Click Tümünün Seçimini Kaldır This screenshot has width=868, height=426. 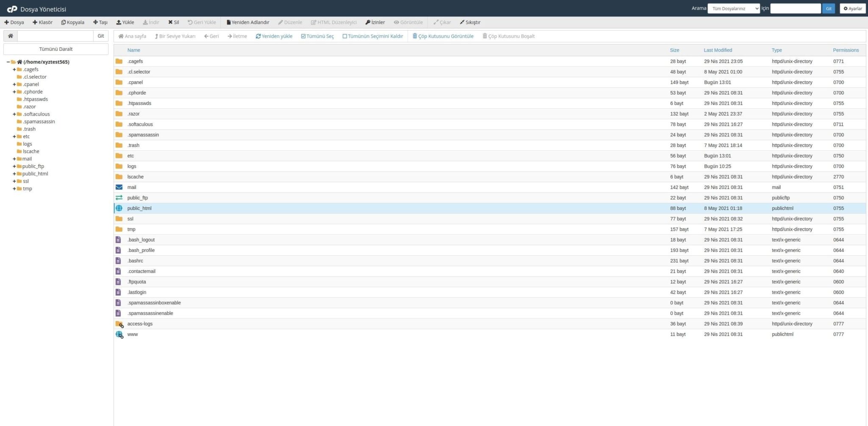point(373,36)
